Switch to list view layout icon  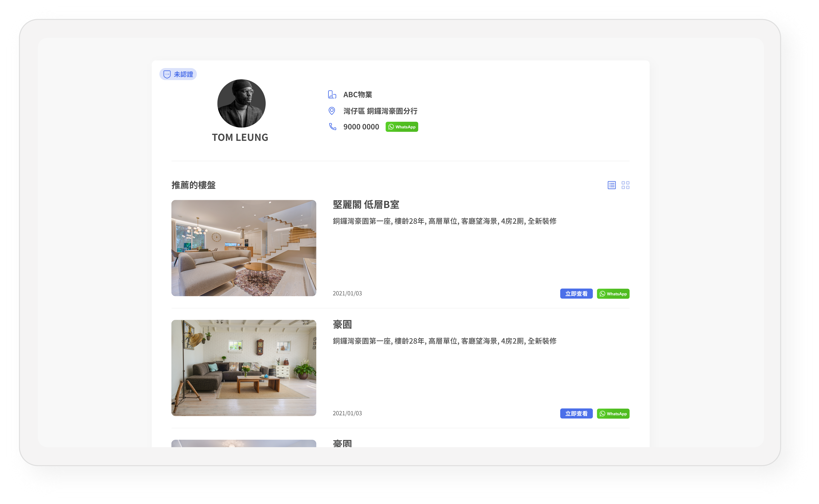coord(611,185)
